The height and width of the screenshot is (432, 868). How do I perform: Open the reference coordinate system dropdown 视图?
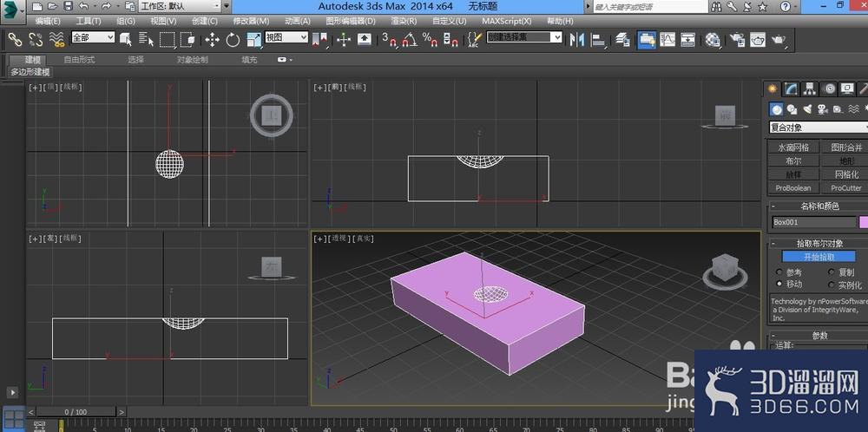coord(286,37)
